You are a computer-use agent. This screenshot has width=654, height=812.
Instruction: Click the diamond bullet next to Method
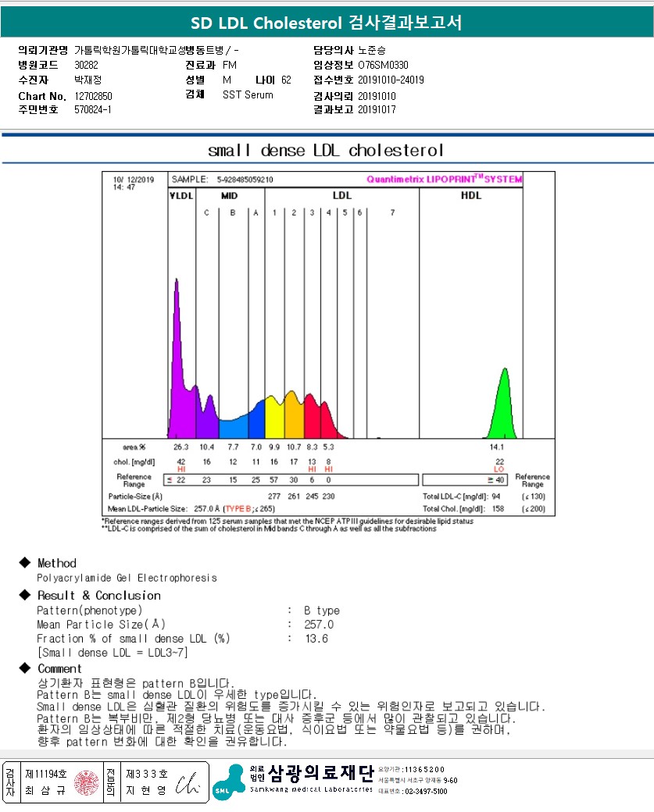tap(23, 563)
